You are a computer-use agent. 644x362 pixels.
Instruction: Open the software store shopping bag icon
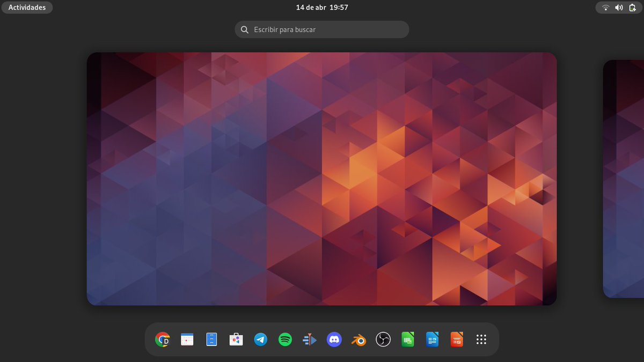click(x=236, y=339)
